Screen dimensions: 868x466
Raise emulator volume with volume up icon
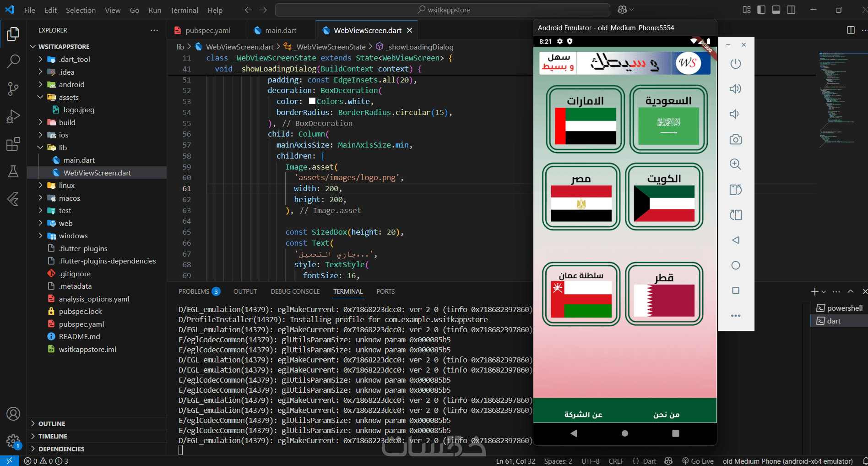coord(735,89)
